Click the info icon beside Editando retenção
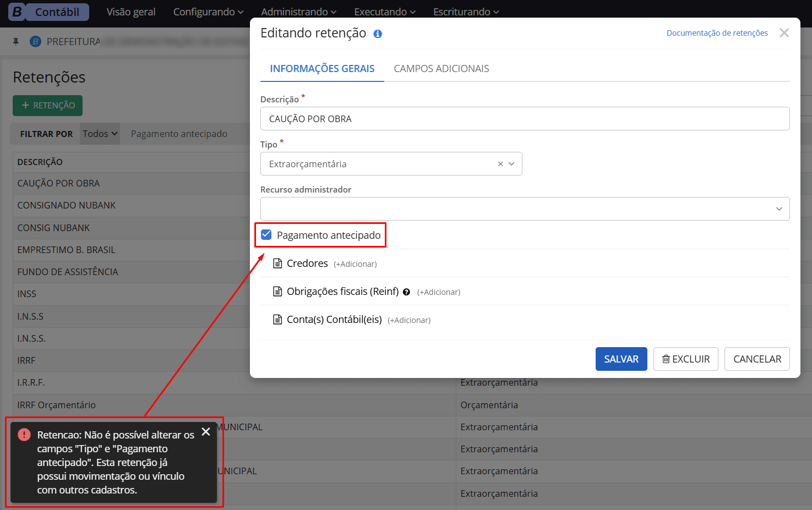Viewport: 812px width, 510px height. [378, 34]
